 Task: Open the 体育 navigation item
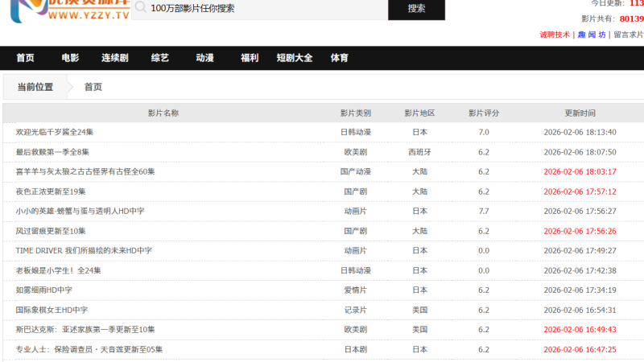click(339, 58)
